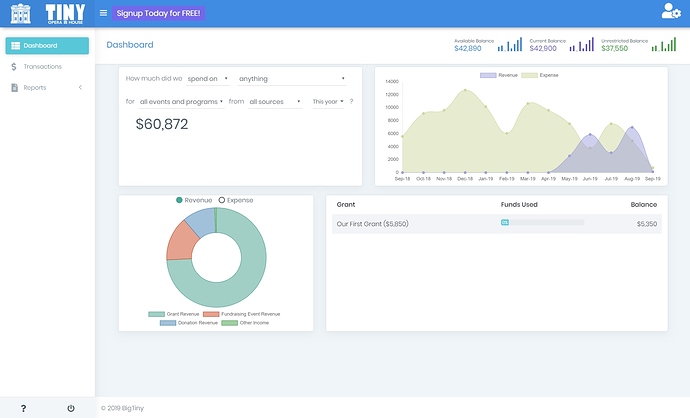Click the Fundraising Event orange donut segment

point(181,241)
